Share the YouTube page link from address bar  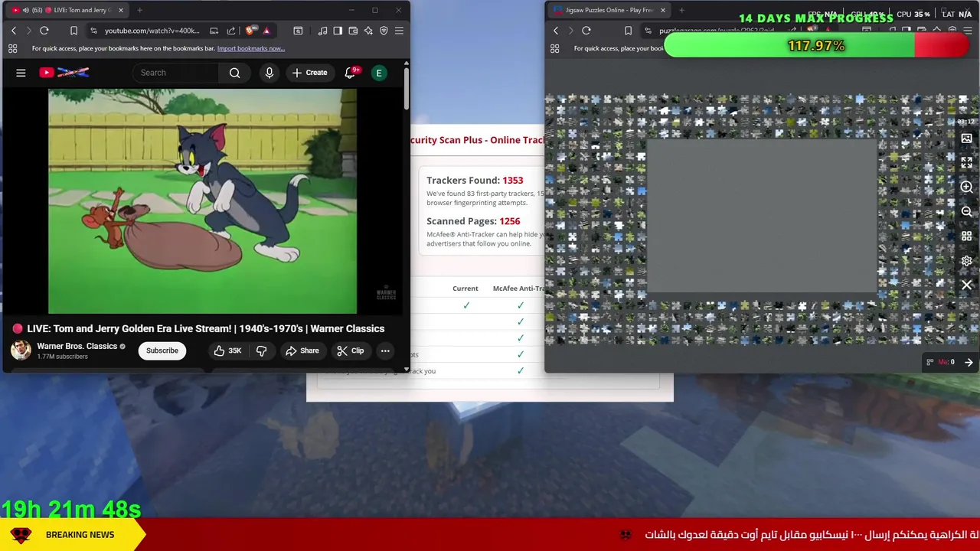(x=231, y=31)
